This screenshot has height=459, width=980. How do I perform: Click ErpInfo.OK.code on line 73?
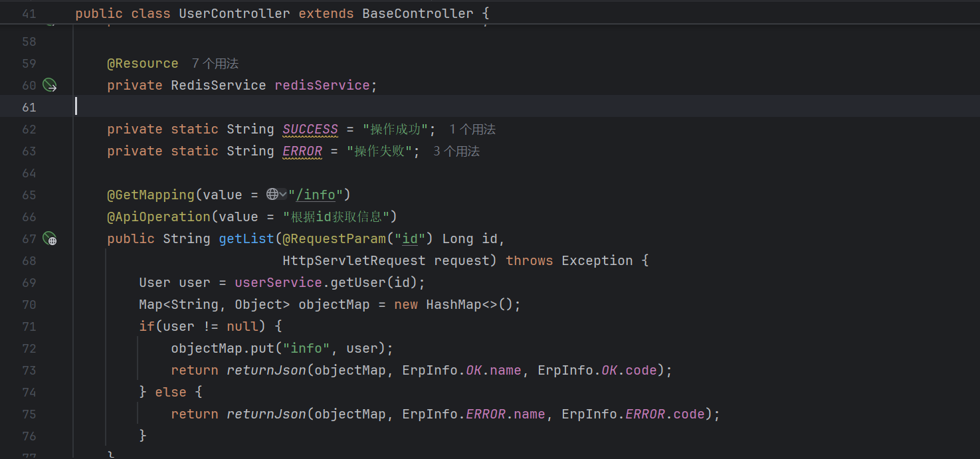597,370
